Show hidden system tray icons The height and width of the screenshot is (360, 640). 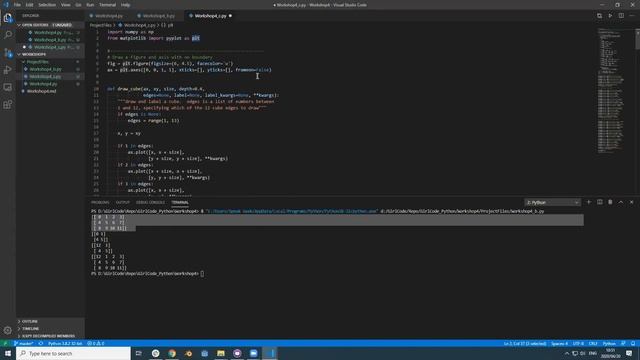click(567, 353)
